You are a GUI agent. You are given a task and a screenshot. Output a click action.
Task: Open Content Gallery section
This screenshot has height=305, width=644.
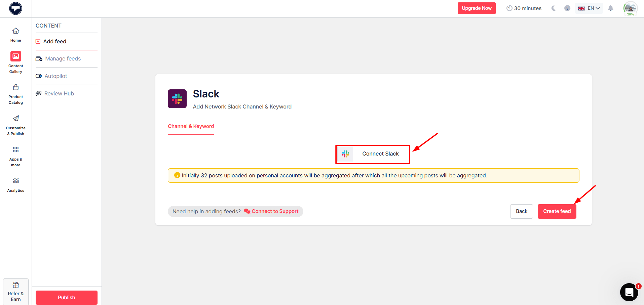tap(15, 62)
